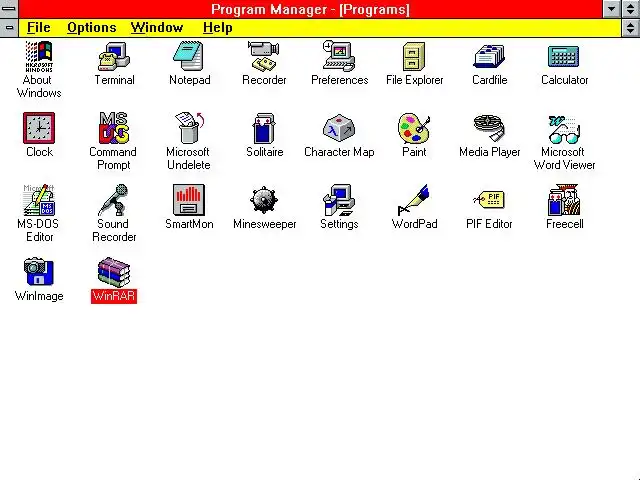Image resolution: width=640 pixels, height=480 pixels.
Task: Open the Freecell king icon
Action: pos(564,200)
